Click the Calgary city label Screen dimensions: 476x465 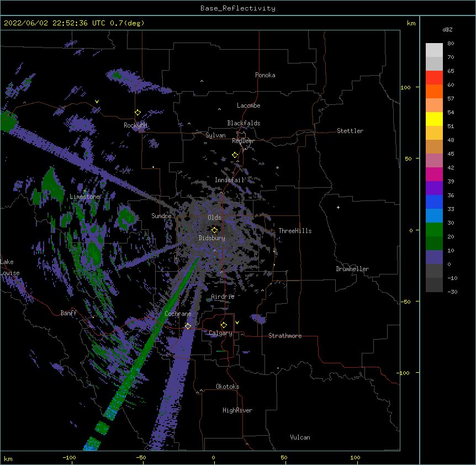click(x=220, y=333)
